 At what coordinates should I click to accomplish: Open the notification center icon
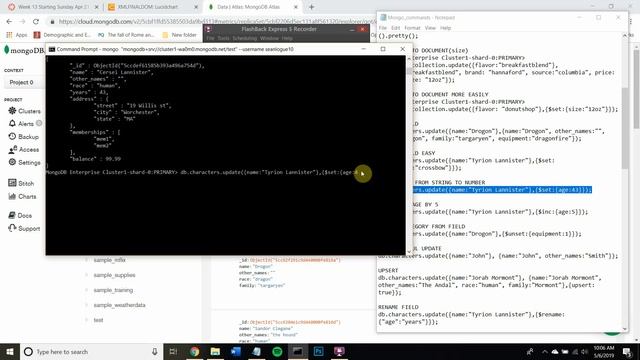[x=627, y=351]
